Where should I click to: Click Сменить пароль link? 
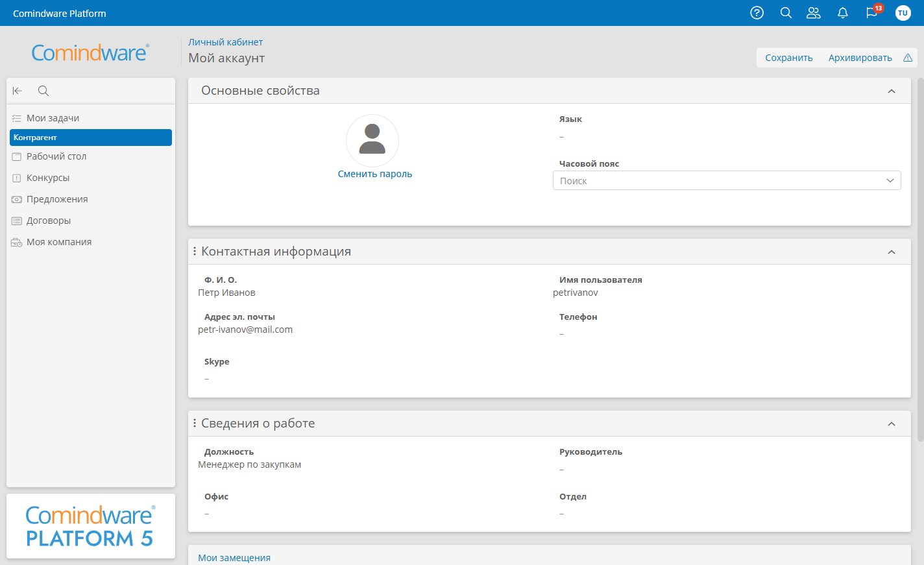point(375,174)
